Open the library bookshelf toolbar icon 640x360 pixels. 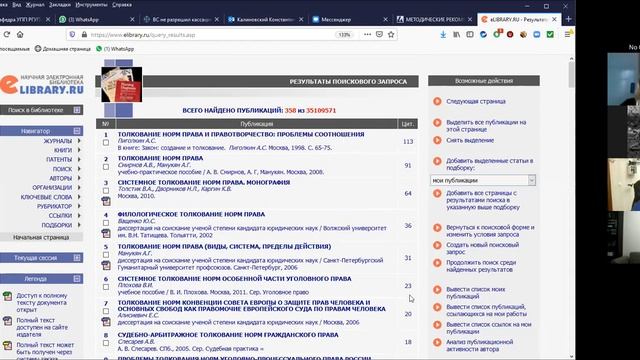point(456,35)
